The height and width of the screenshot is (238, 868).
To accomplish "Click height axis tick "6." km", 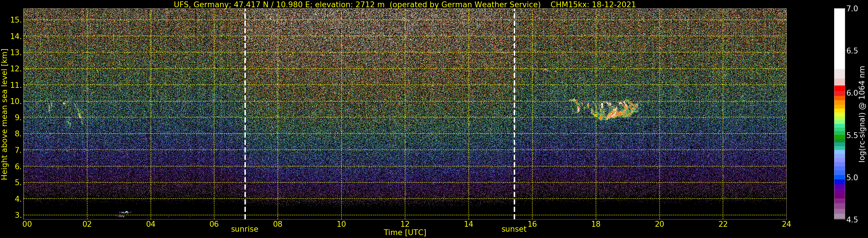I will pos(18,166).
